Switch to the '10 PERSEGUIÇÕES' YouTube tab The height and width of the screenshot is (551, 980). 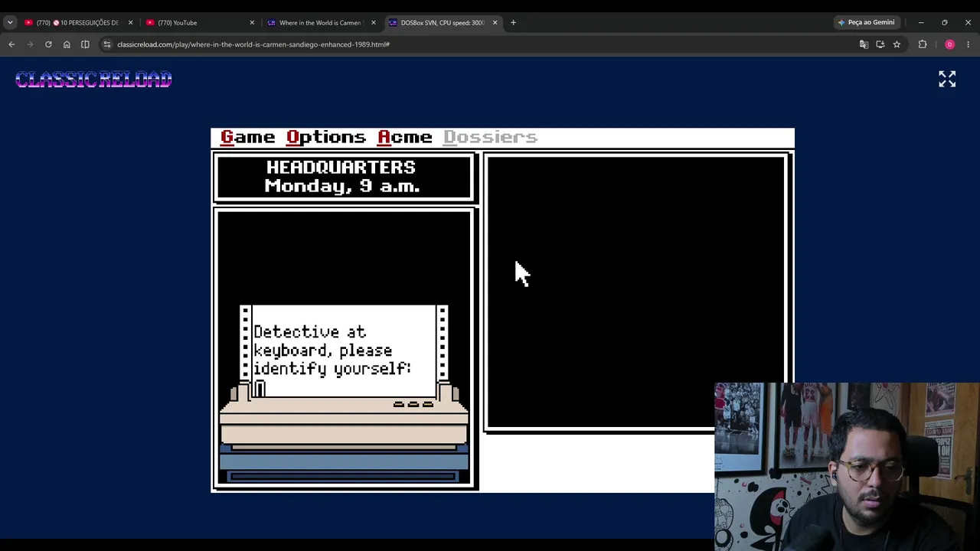[x=77, y=23]
